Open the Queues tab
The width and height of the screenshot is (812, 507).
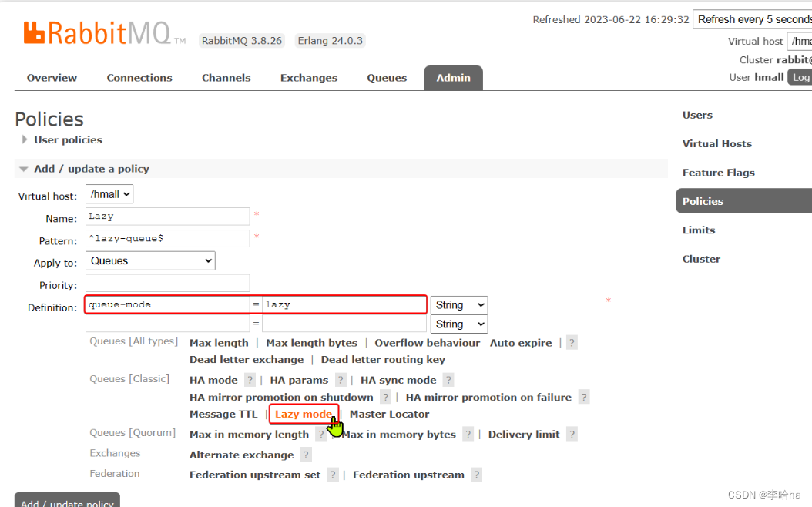(x=387, y=78)
